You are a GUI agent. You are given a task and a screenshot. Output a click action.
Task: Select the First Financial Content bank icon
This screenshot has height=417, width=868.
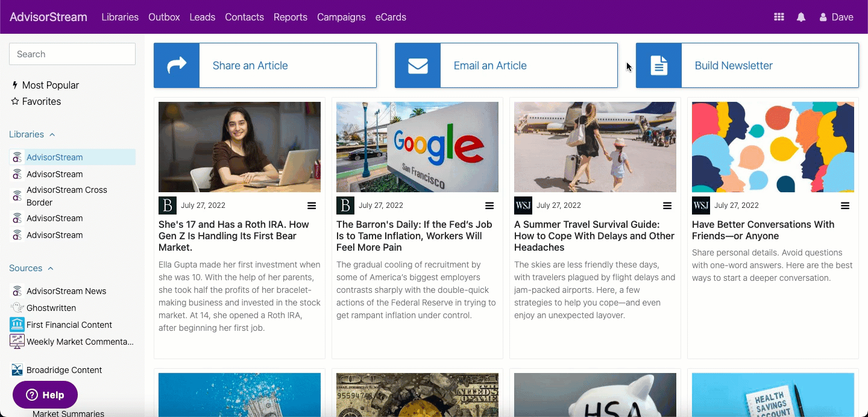point(17,325)
